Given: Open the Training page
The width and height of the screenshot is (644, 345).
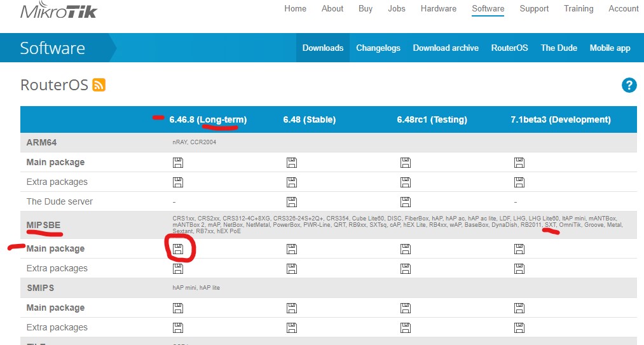Looking at the screenshot, I should coord(579,9).
